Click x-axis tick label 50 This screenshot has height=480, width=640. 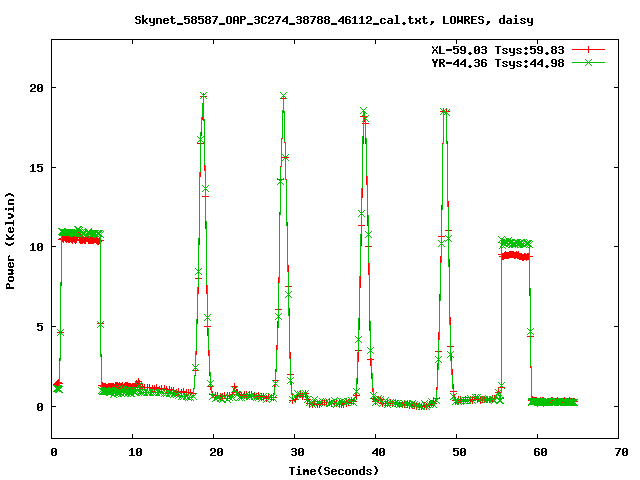coord(459,452)
